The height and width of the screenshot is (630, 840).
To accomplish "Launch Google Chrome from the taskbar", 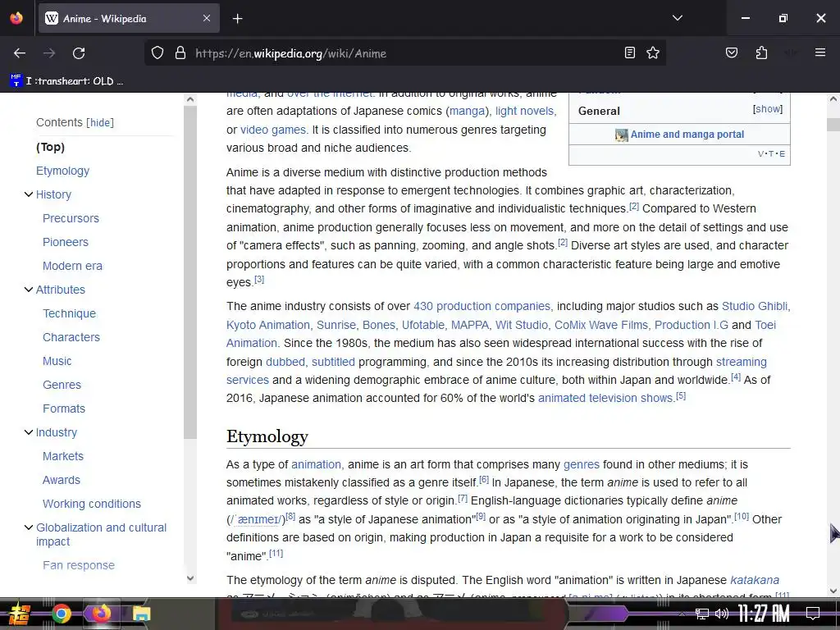I will tap(61, 614).
